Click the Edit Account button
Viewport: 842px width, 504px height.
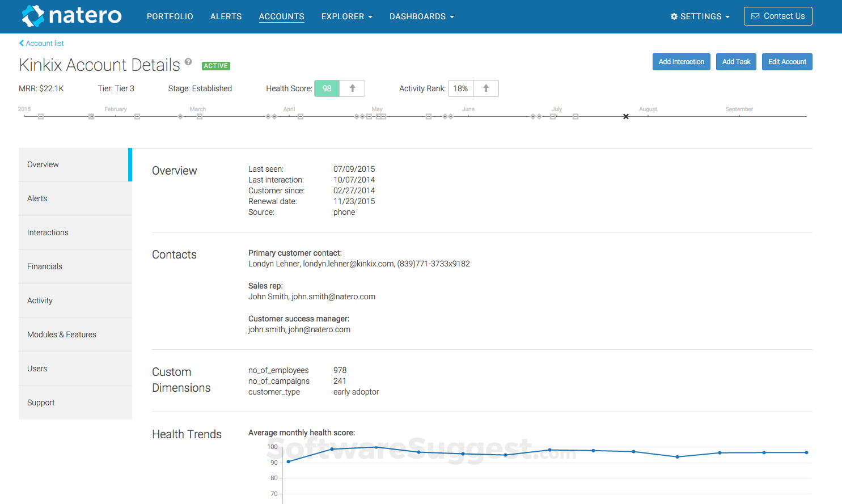tap(786, 62)
